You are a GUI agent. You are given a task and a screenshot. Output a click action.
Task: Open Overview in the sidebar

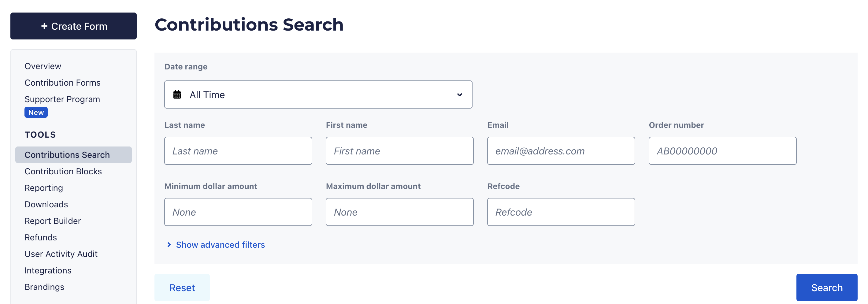(43, 66)
